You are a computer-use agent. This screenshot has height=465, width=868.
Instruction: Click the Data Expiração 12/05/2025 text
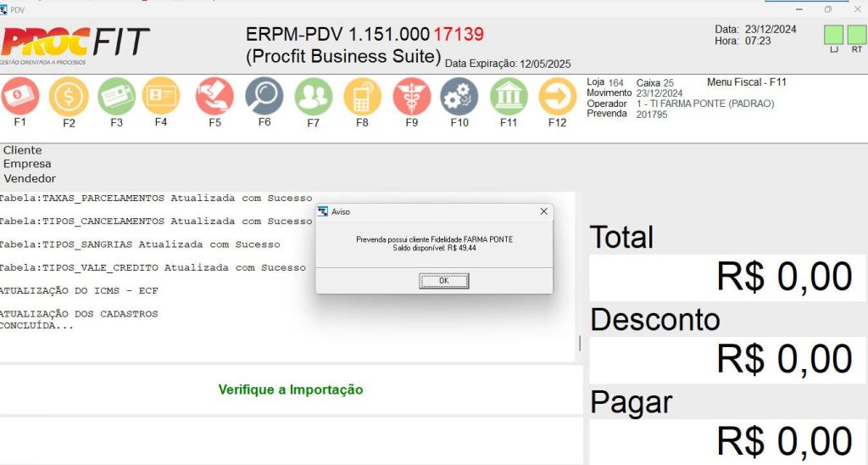tap(508, 64)
